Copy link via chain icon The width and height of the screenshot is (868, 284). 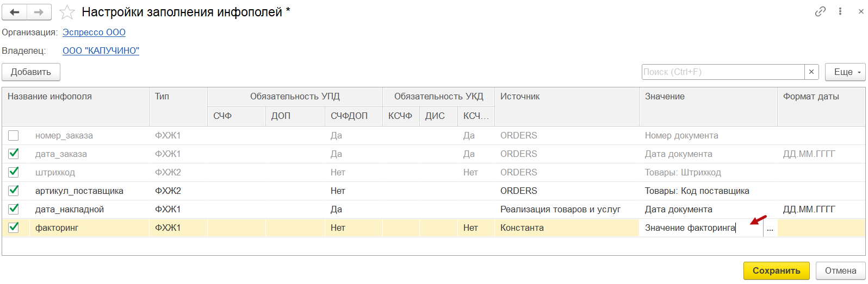pyautogui.click(x=820, y=11)
